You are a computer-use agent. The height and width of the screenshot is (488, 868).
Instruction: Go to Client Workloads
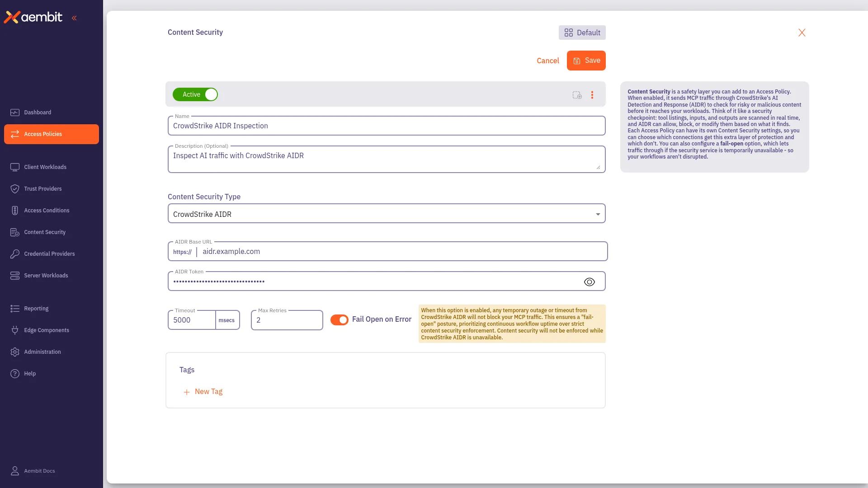click(52, 167)
